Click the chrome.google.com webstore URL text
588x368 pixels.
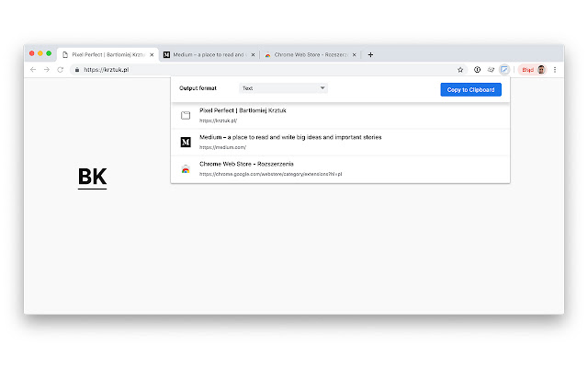[x=270, y=174]
